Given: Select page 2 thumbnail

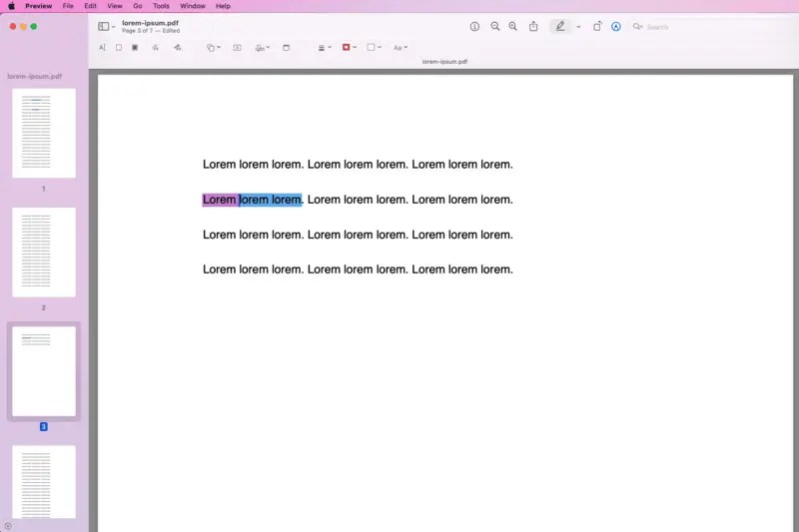Looking at the screenshot, I should click(44, 253).
